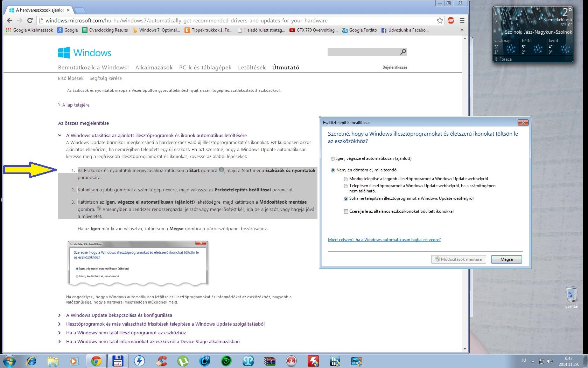Click the HU language indicator
This screenshot has width=588, height=368.
coord(523,360)
